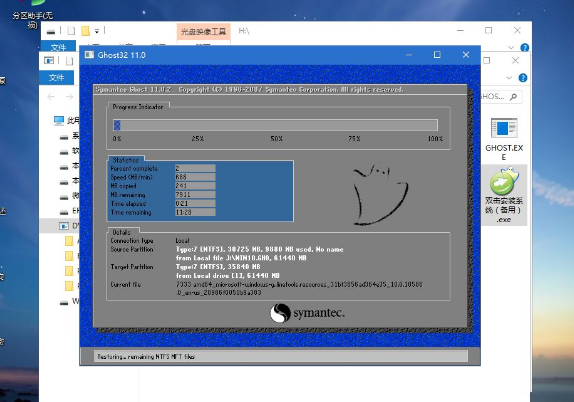Click properties page icon in back Explorer toolbar
The height and width of the screenshot is (402, 574).
71,31
